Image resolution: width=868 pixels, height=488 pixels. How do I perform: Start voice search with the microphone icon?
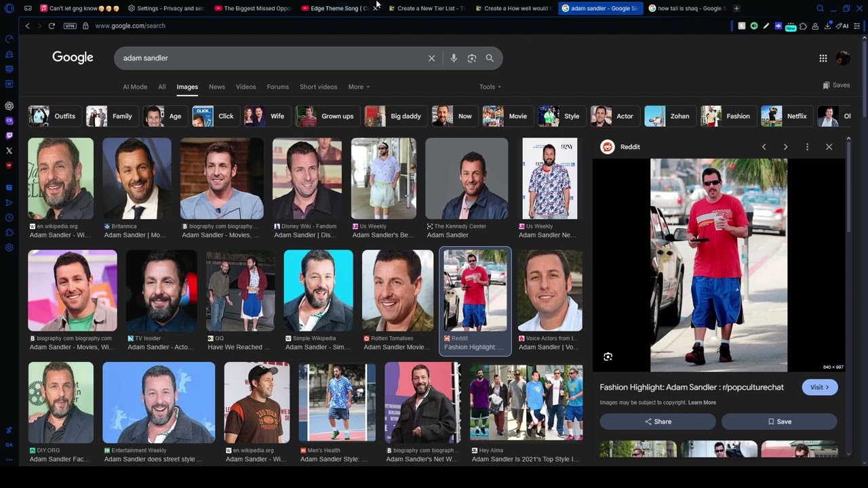[454, 58]
